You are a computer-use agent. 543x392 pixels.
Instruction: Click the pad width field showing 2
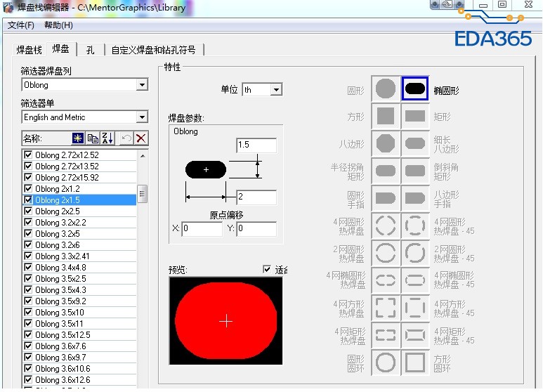pyautogui.click(x=256, y=197)
